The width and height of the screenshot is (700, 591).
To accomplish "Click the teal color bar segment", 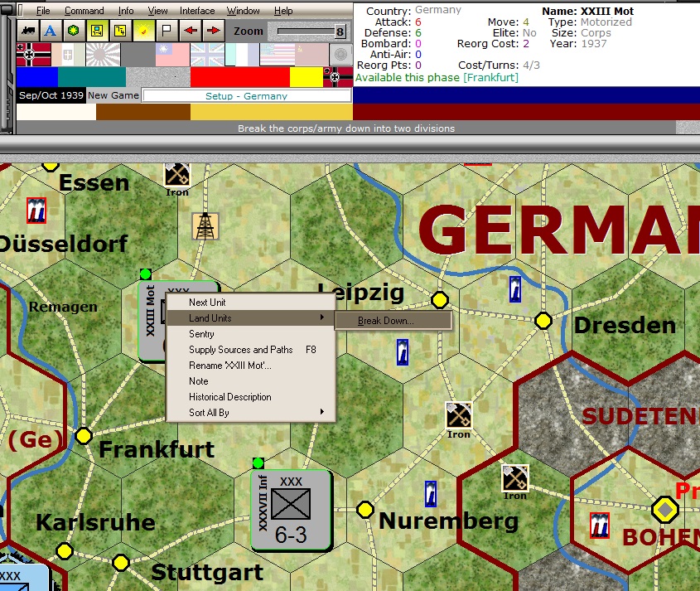I will [92, 77].
